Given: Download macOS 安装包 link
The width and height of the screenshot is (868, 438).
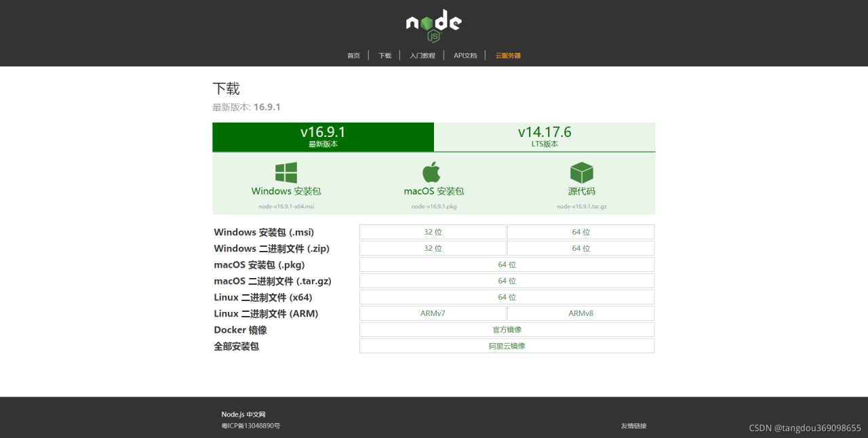Looking at the screenshot, I should [x=434, y=191].
